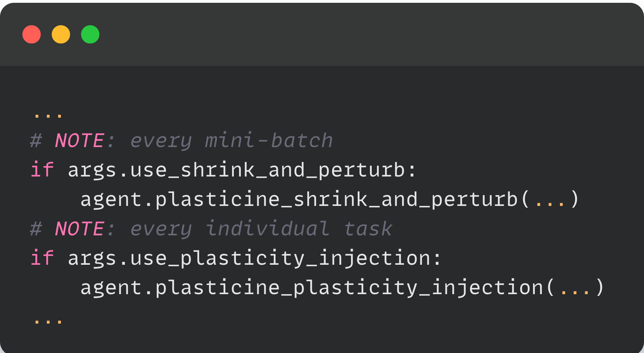Click the words 'every individual task' in the comment

[x=261, y=229]
